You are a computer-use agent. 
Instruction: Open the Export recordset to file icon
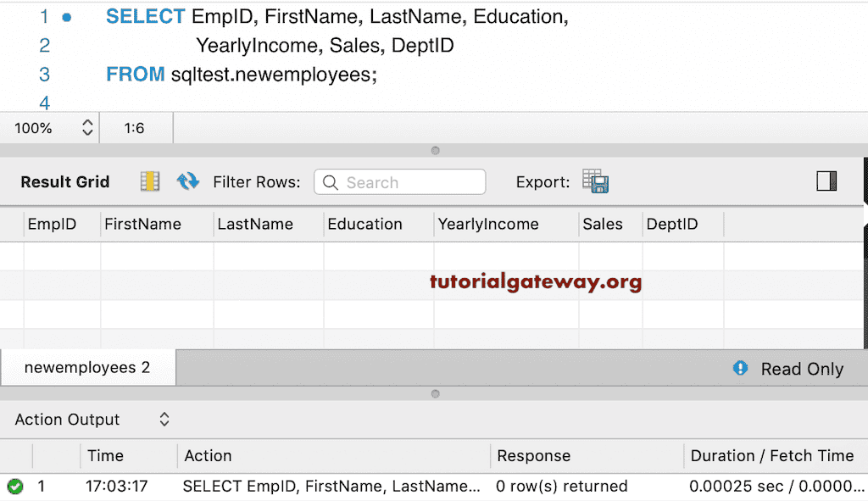[x=596, y=181]
